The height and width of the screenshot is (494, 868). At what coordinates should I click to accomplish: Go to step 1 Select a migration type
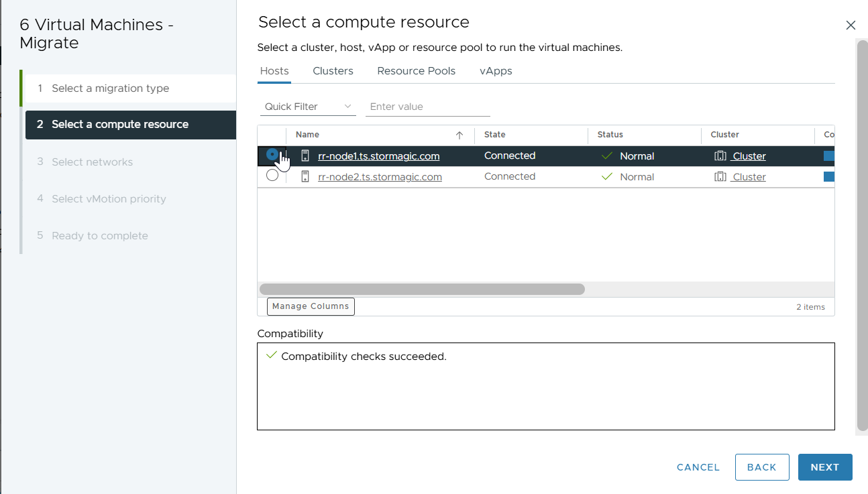129,88
